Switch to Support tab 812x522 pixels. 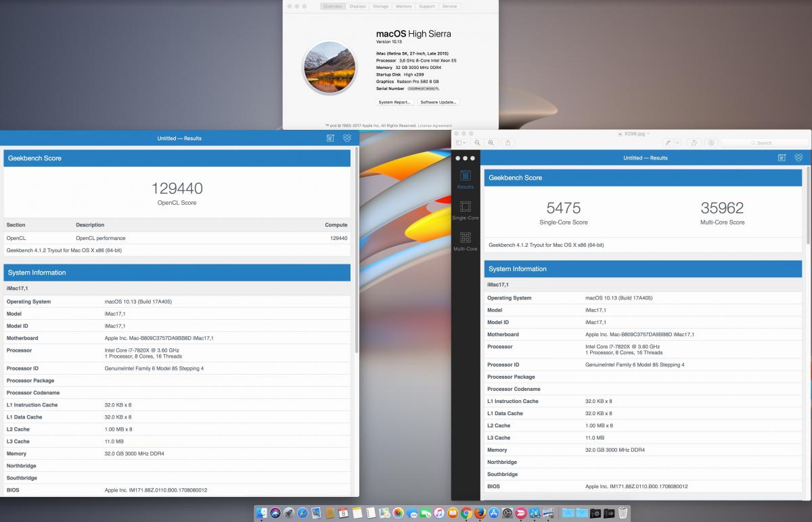point(427,6)
